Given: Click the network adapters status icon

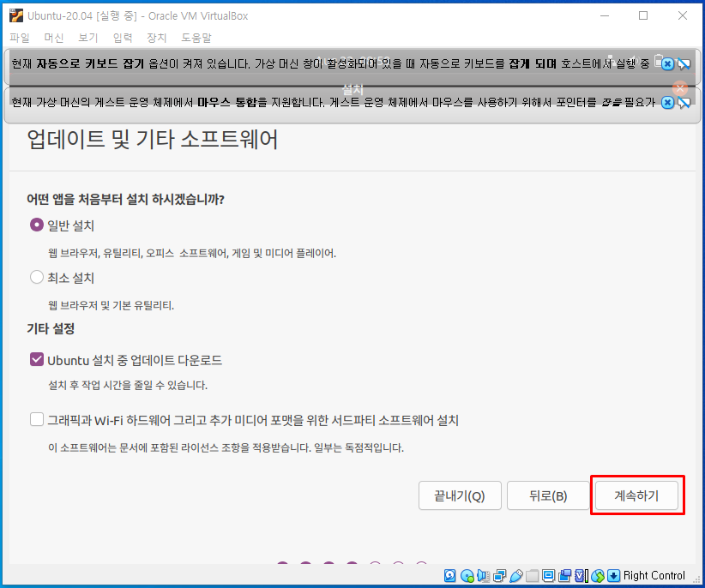Looking at the screenshot, I should click(x=499, y=575).
